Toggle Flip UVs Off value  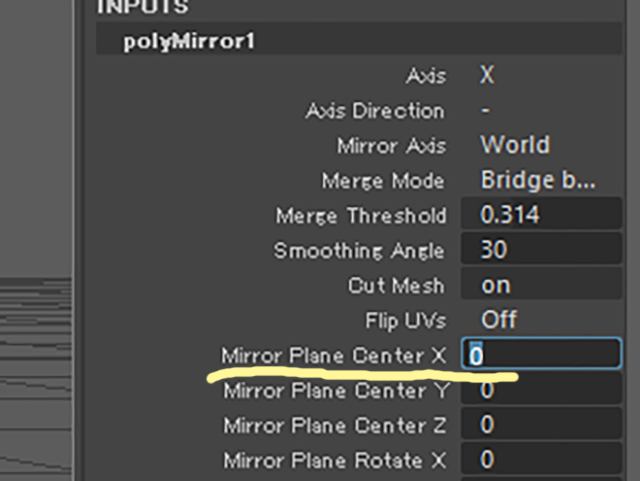pos(499,319)
